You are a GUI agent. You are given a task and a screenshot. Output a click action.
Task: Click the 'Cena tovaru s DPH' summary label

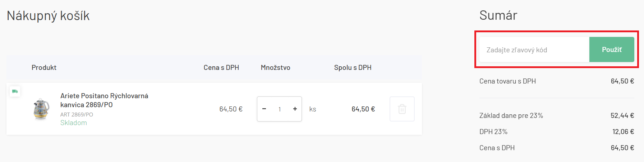click(x=507, y=81)
